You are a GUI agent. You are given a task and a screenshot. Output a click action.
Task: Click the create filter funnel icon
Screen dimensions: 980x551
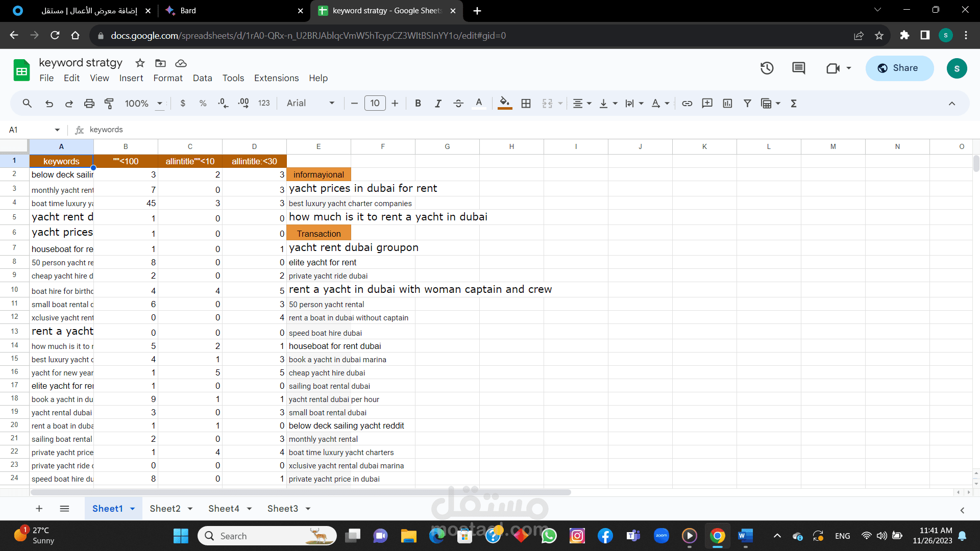747,104
